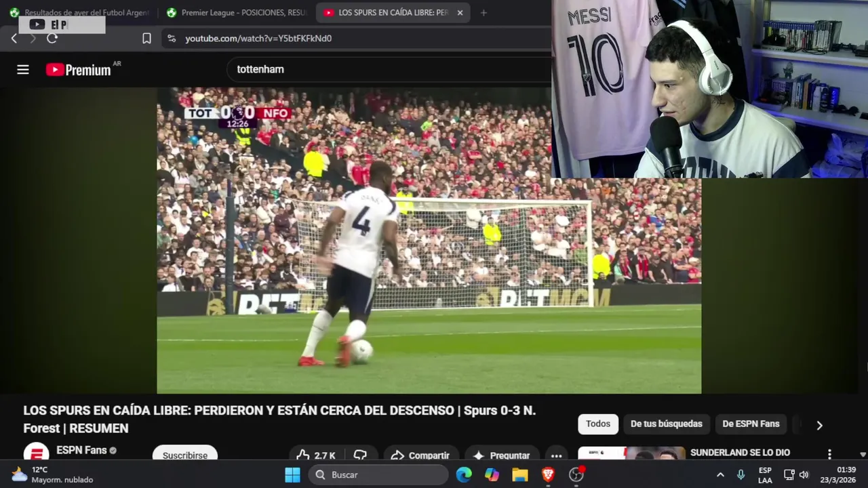This screenshot has width=868, height=488.
Task: Click the video player to pause
Action: (x=429, y=241)
